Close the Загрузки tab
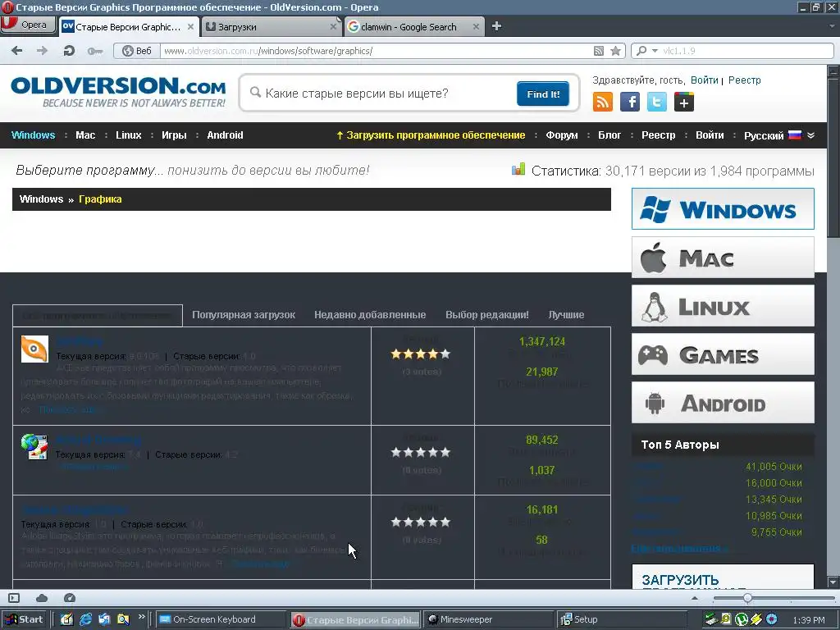The width and height of the screenshot is (840, 630). (x=333, y=27)
